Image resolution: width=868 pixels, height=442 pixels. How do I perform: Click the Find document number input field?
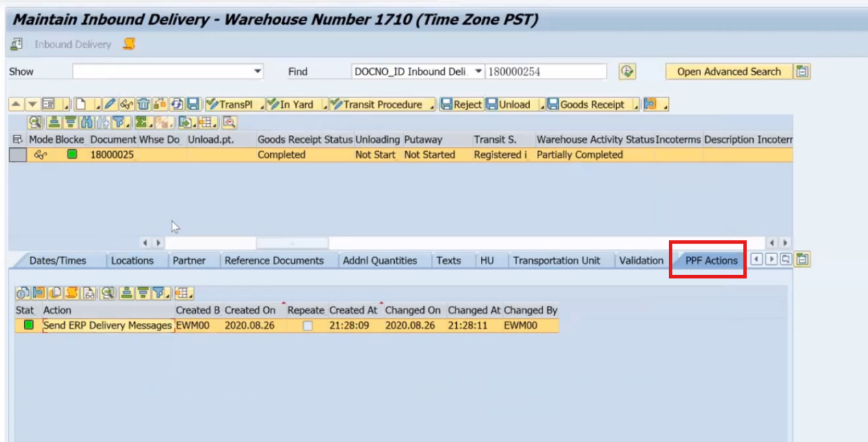(546, 71)
